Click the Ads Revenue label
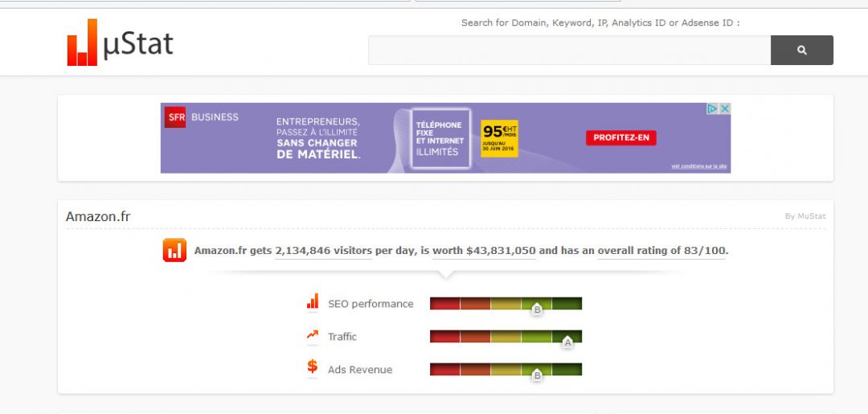 tap(360, 370)
